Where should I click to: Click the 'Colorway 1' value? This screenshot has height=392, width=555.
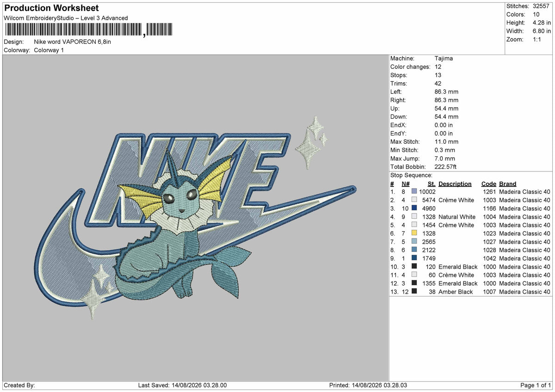(49, 50)
